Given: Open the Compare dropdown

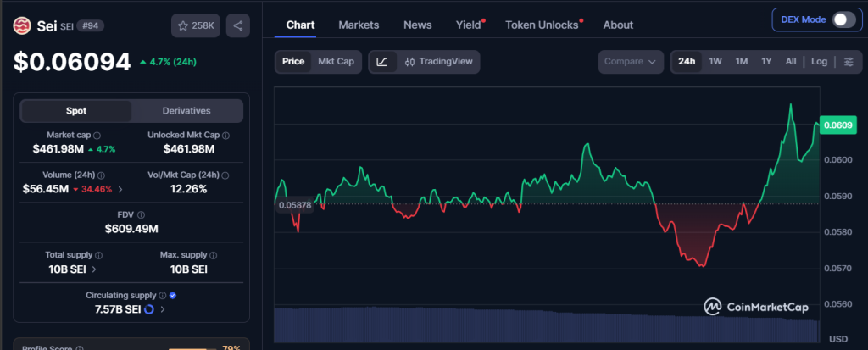Looking at the screenshot, I should (631, 62).
